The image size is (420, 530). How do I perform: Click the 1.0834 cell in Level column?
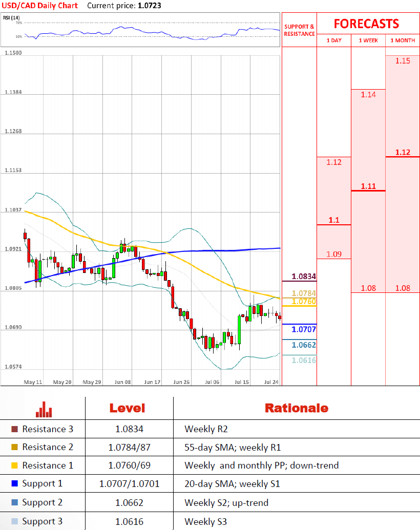tap(129, 429)
